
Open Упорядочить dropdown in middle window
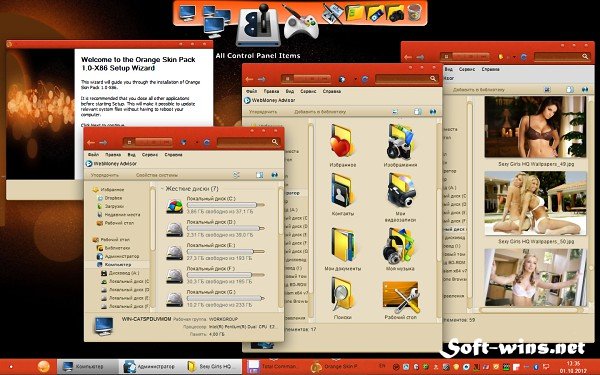[x=263, y=112]
